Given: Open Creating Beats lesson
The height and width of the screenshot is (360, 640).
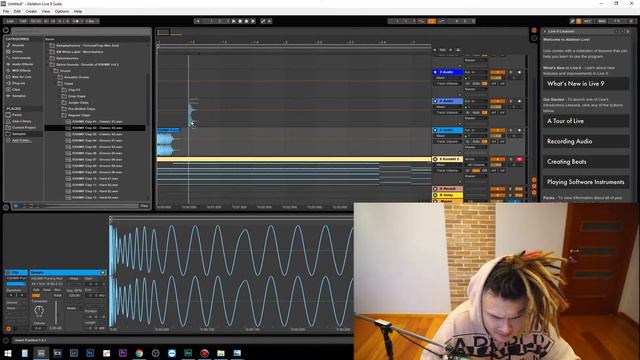Looking at the screenshot, I should click(586, 162).
